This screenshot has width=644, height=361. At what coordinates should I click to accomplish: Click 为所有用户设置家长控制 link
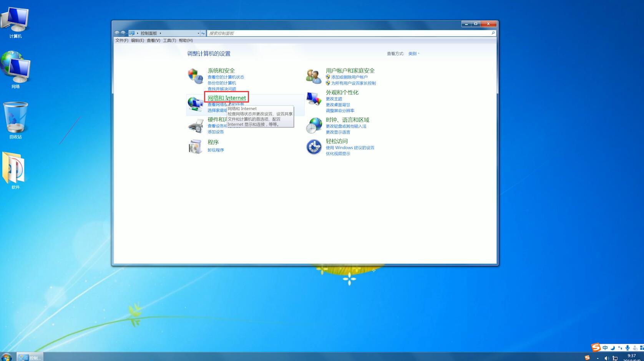[x=354, y=83]
